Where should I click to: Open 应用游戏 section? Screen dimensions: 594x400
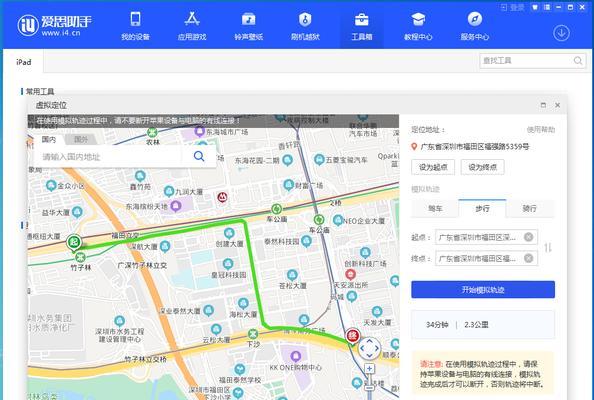(192, 25)
